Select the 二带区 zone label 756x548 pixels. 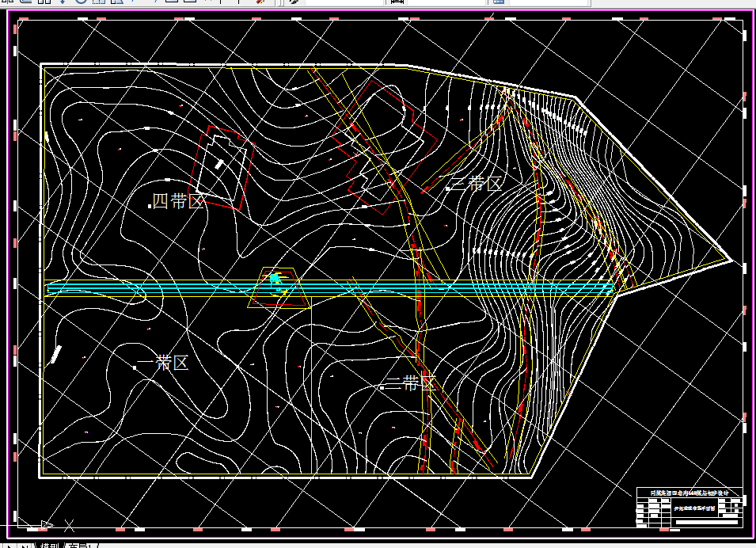click(410, 383)
